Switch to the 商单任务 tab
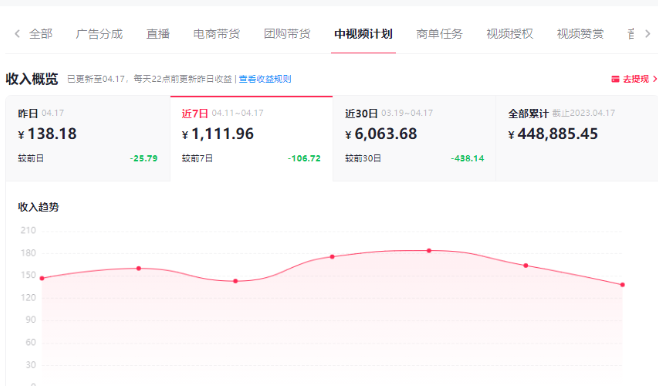This screenshot has height=386, width=658. (x=439, y=34)
